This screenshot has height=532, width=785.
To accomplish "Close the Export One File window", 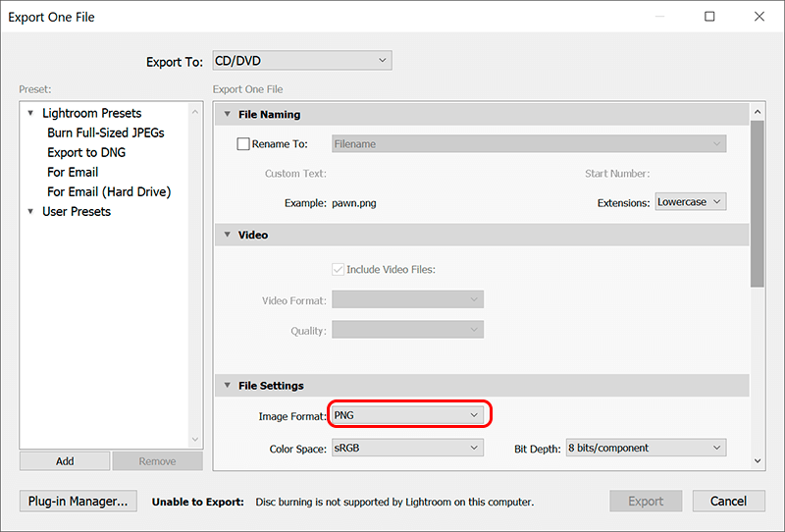I will [759, 17].
